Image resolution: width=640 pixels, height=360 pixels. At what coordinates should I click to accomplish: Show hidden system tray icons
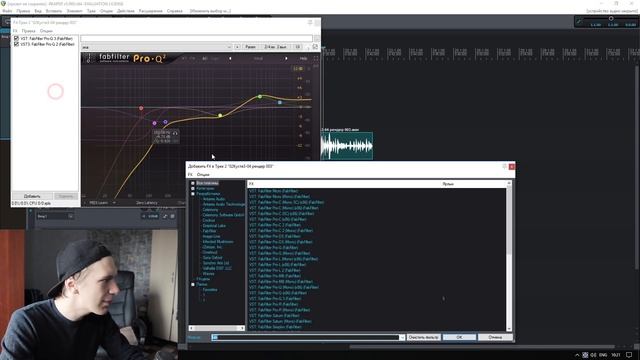(577, 355)
